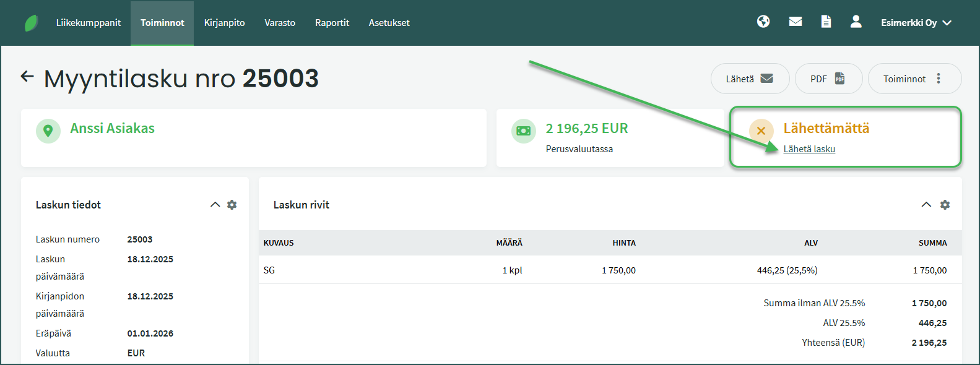
Task: Click the user profile icon
Action: coord(856,22)
